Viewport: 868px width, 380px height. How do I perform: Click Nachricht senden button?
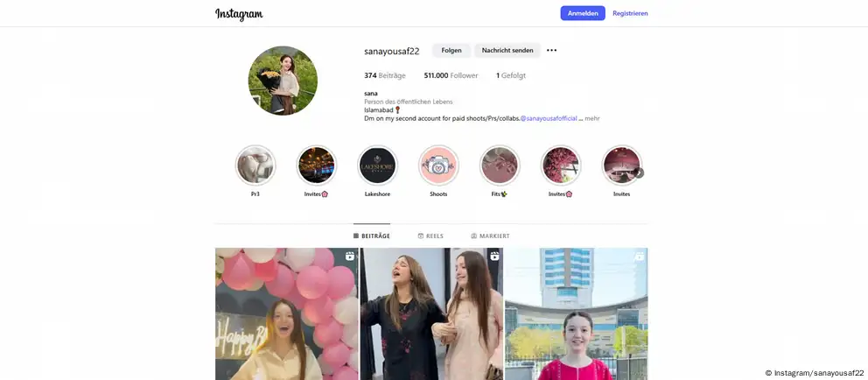coord(507,51)
